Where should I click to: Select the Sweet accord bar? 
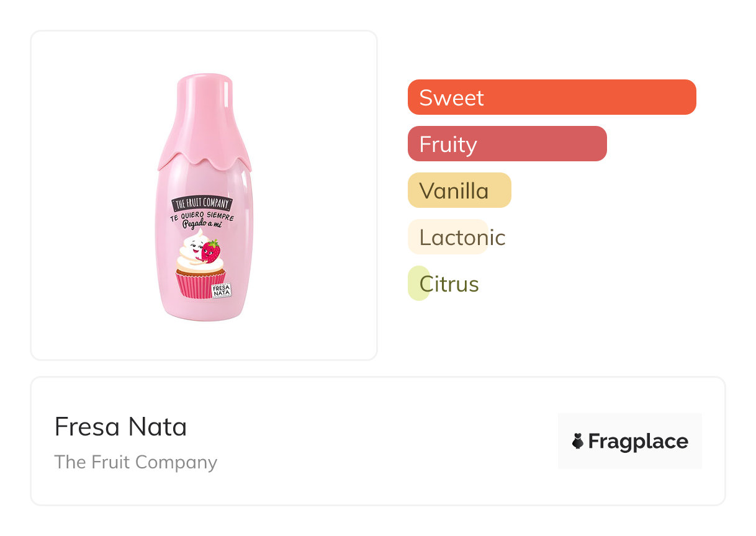pos(552,97)
